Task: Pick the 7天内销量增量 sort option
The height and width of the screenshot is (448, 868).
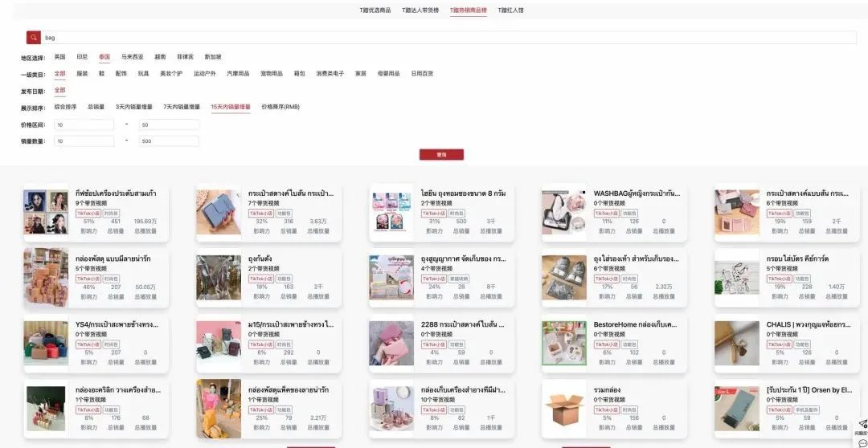Action: [182, 106]
